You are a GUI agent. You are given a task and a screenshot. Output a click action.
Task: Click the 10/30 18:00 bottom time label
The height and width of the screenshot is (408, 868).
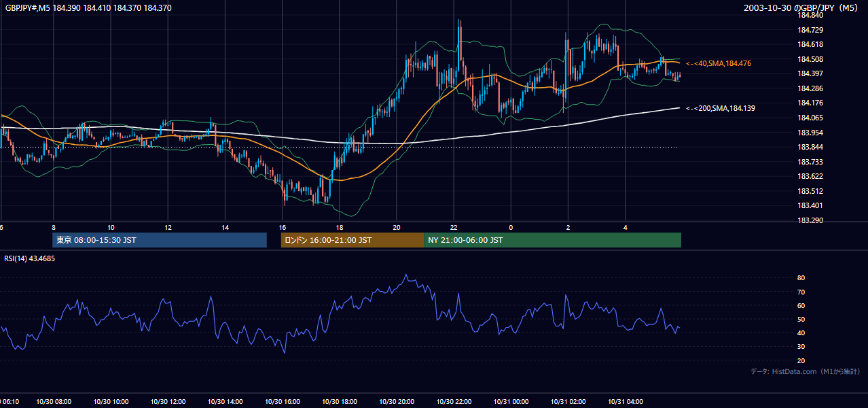pos(339,402)
